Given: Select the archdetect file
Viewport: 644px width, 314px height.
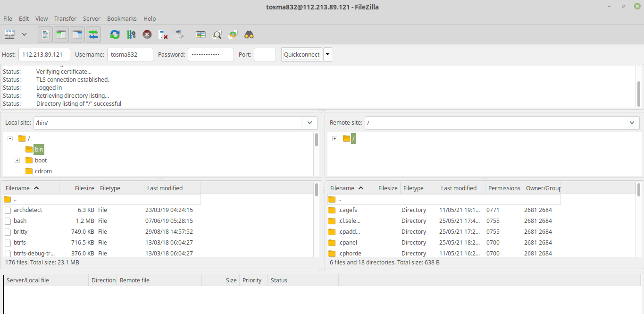Looking at the screenshot, I should click(102, 210).
